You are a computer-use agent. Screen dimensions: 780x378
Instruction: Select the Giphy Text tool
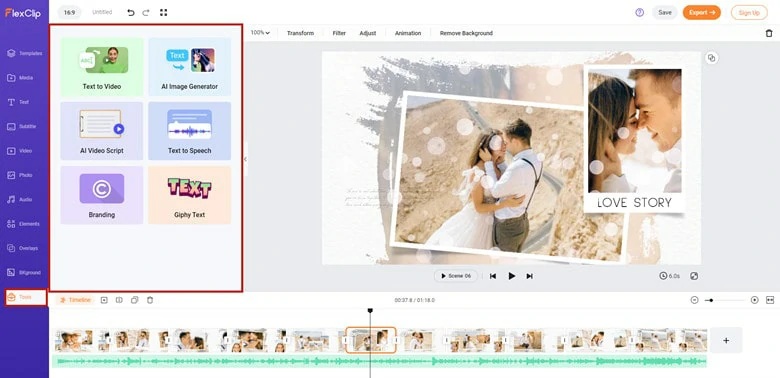coord(190,195)
